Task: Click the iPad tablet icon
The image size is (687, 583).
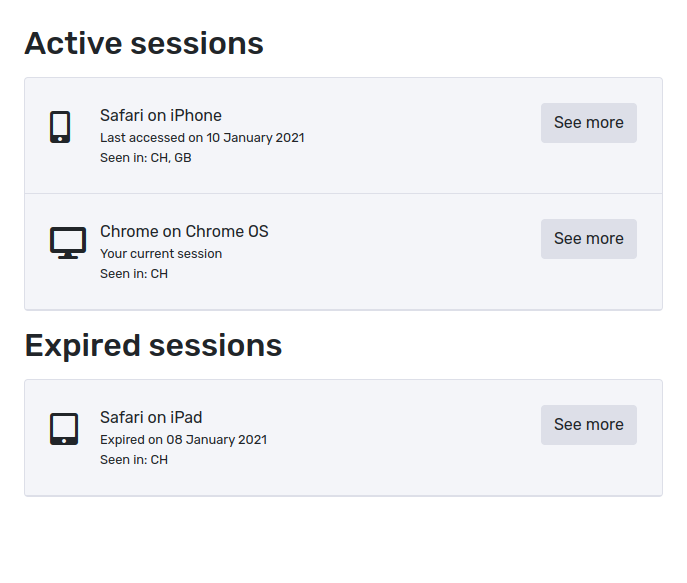Action: point(64,429)
